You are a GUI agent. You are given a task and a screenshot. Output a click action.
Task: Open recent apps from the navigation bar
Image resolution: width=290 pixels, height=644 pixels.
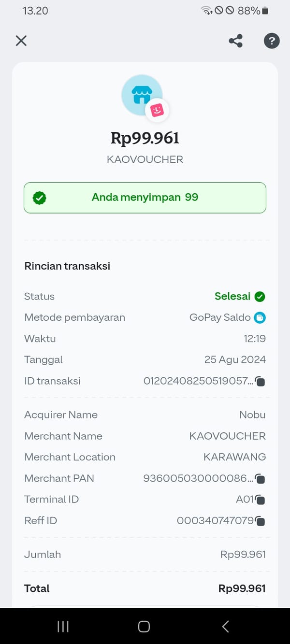(x=63, y=626)
